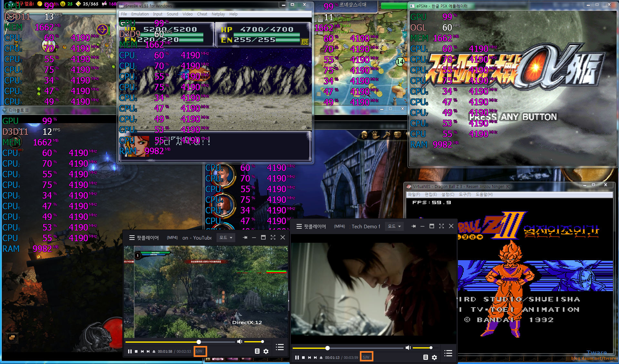The width and height of the screenshot is (619, 364).
Task: Open the 파일(F) menu in VirtuaNES
Action: pos(414,194)
